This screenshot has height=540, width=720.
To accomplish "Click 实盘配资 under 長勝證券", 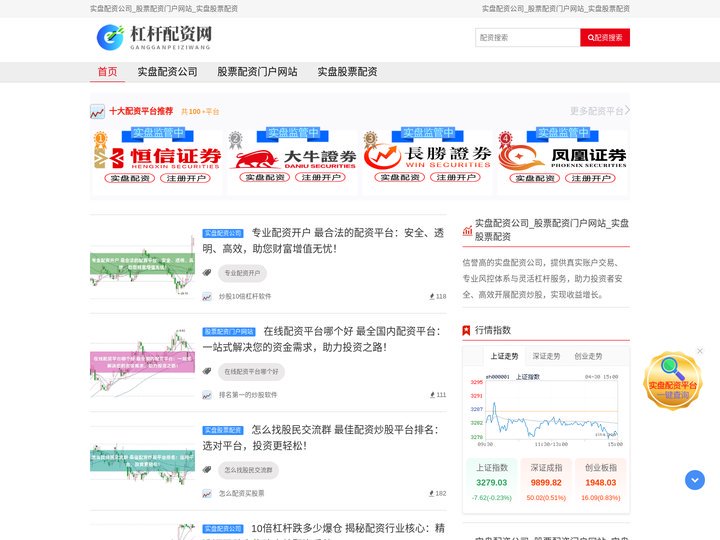I will click(x=400, y=177).
